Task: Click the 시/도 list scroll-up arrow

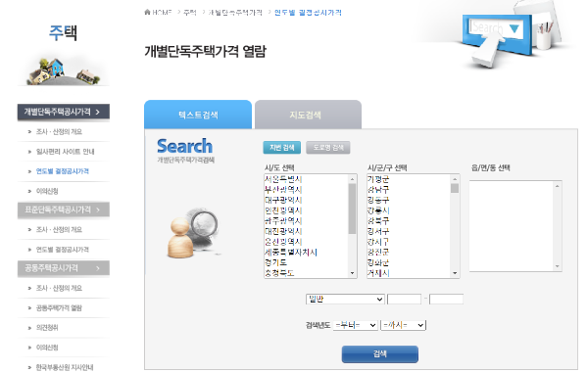Action: [352, 179]
